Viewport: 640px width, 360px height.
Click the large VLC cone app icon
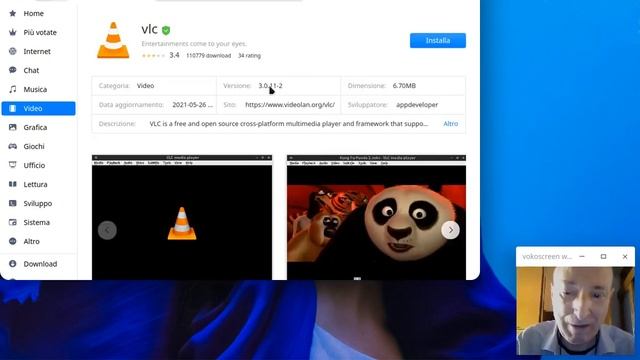(x=113, y=40)
